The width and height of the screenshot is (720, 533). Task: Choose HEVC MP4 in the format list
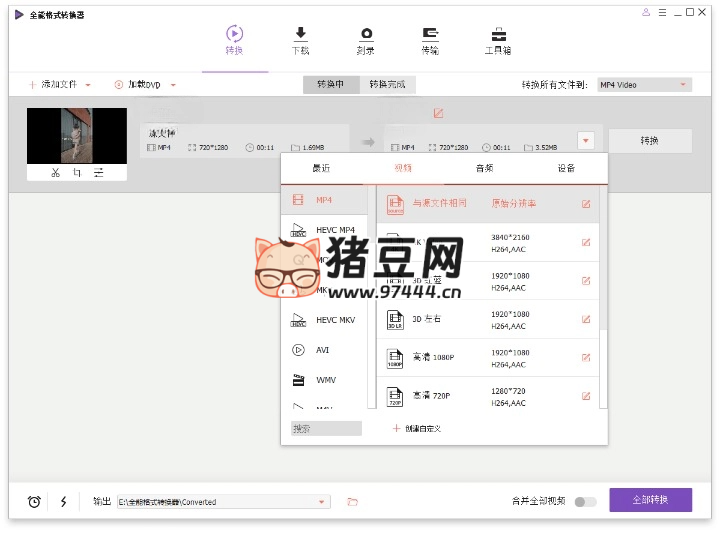coord(324,230)
